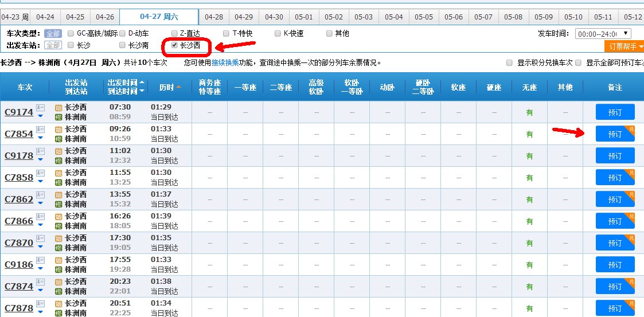The height and width of the screenshot is (317, 644).
Task: Check the 长沙南 departure station checkbox
Action: click(122, 45)
